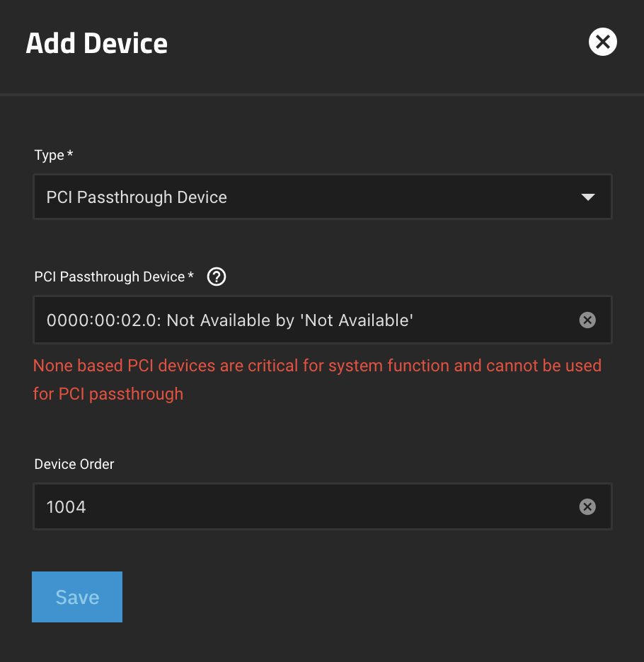Select the 1004 value in Device Order
This screenshot has height=662, width=644.
(67, 507)
